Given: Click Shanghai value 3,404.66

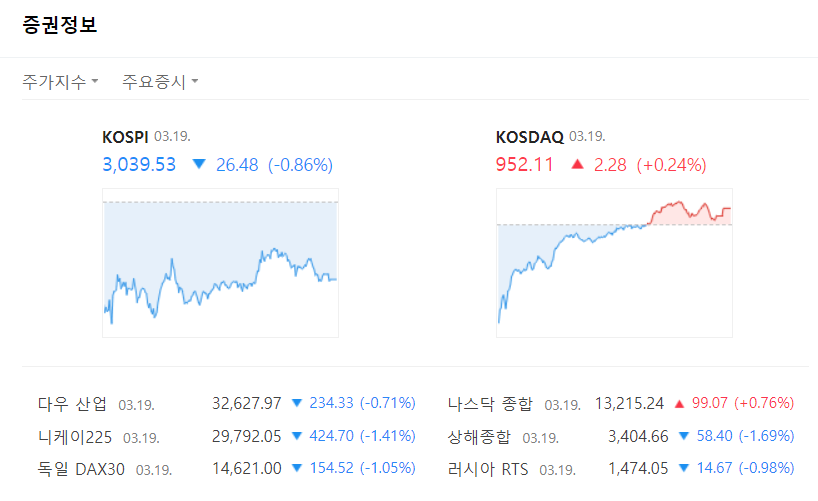Looking at the screenshot, I should tap(638, 436).
